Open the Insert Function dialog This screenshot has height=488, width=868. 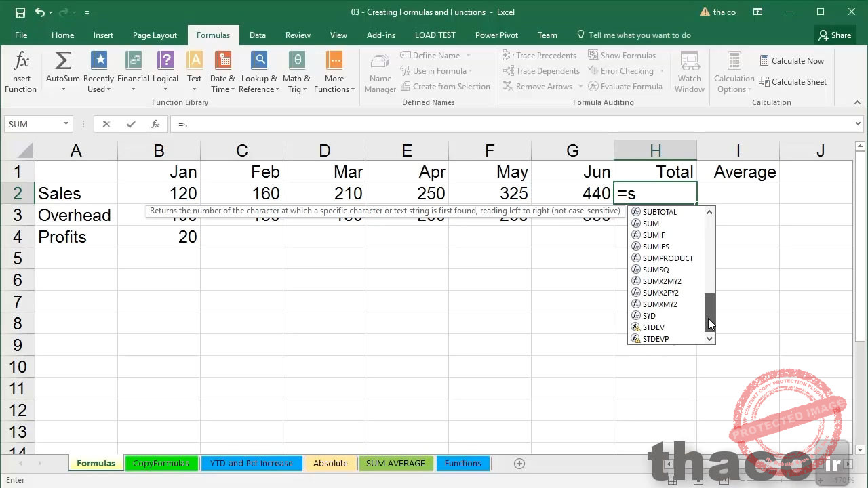tap(21, 73)
